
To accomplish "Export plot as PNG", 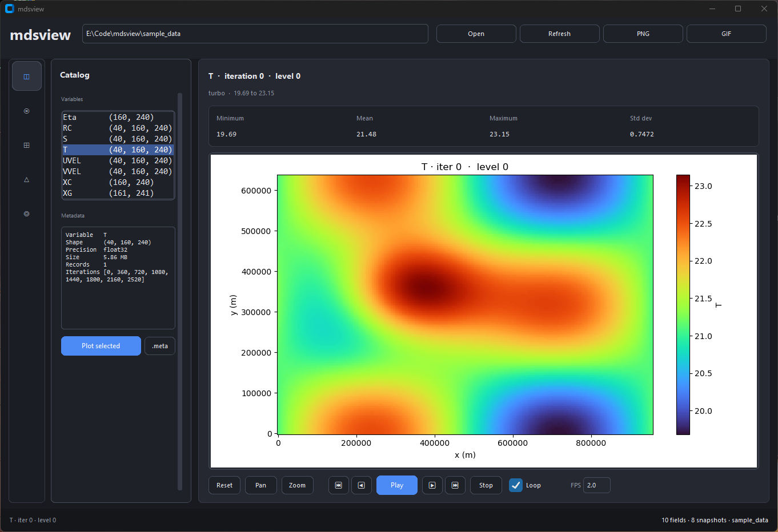I will point(643,34).
